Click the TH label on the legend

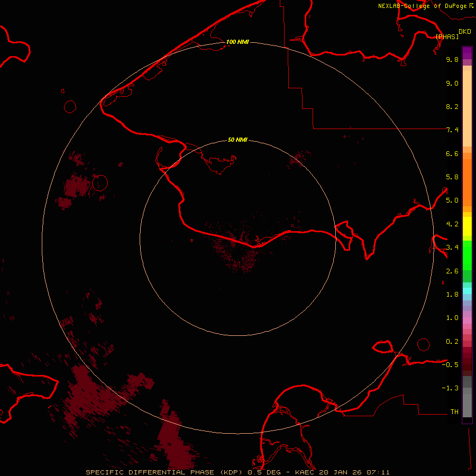tap(454, 411)
